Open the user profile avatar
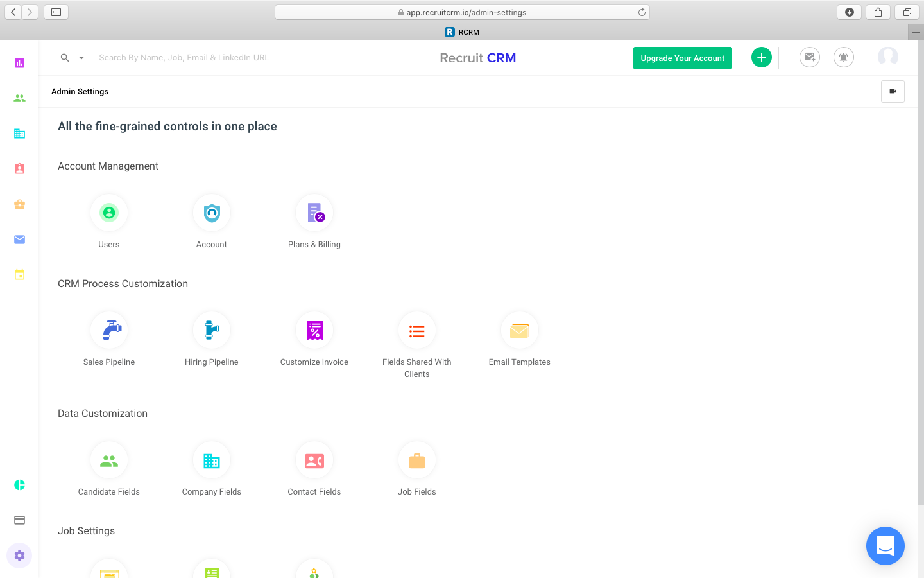924x578 pixels. 888,57
